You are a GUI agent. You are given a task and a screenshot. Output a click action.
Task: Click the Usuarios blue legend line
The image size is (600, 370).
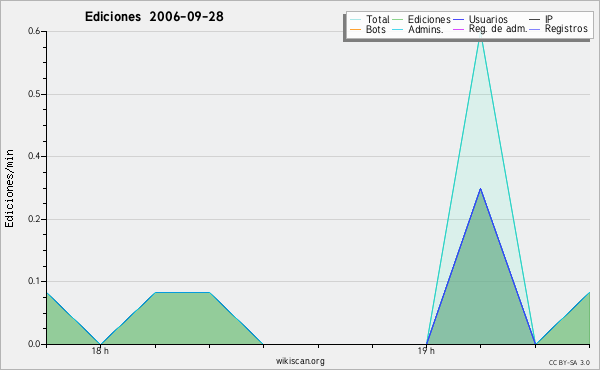458,20
